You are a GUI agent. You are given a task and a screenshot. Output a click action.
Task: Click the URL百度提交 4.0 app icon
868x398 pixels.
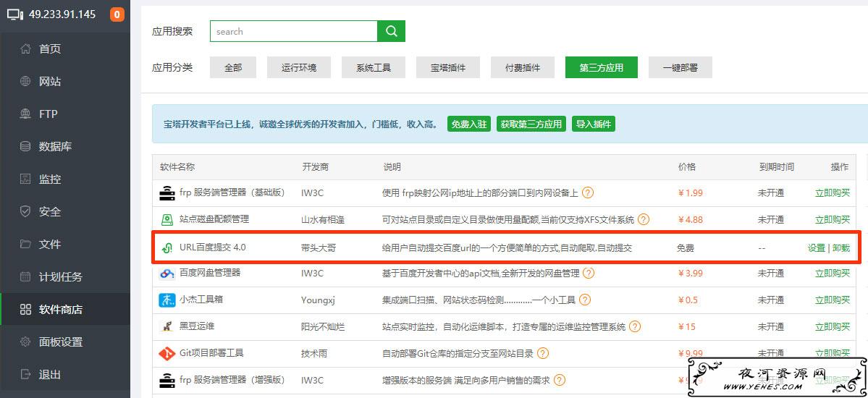tap(167, 248)
